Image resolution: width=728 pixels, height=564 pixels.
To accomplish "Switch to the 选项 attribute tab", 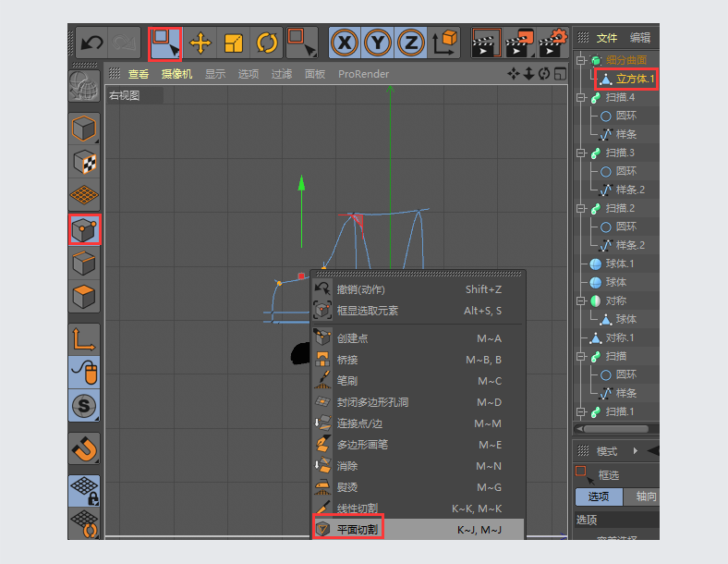I will [x=599, y=497].
